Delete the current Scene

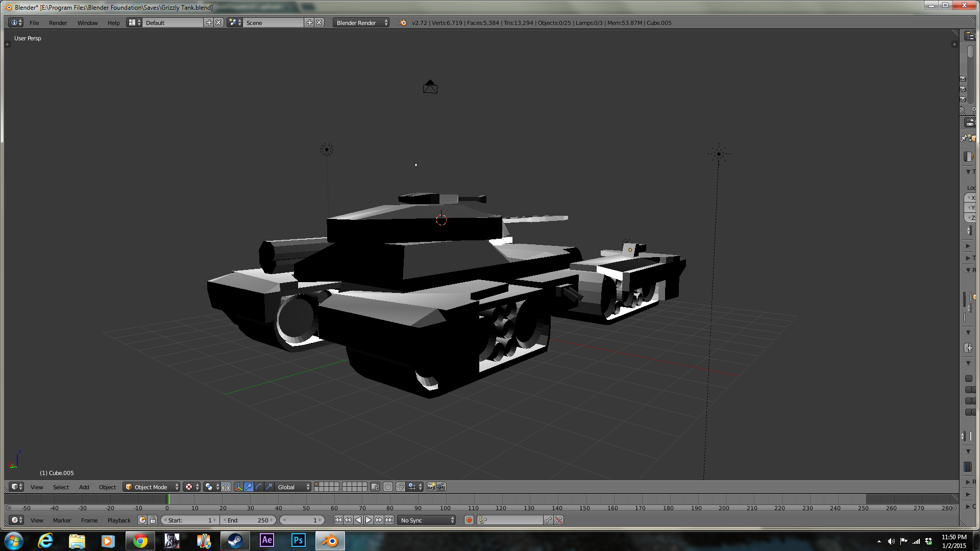[319, 23]
